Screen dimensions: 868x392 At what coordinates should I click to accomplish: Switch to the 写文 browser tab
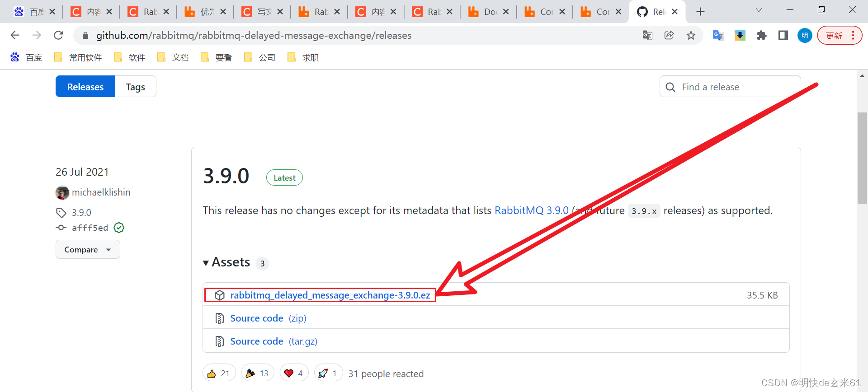point(261,12)
